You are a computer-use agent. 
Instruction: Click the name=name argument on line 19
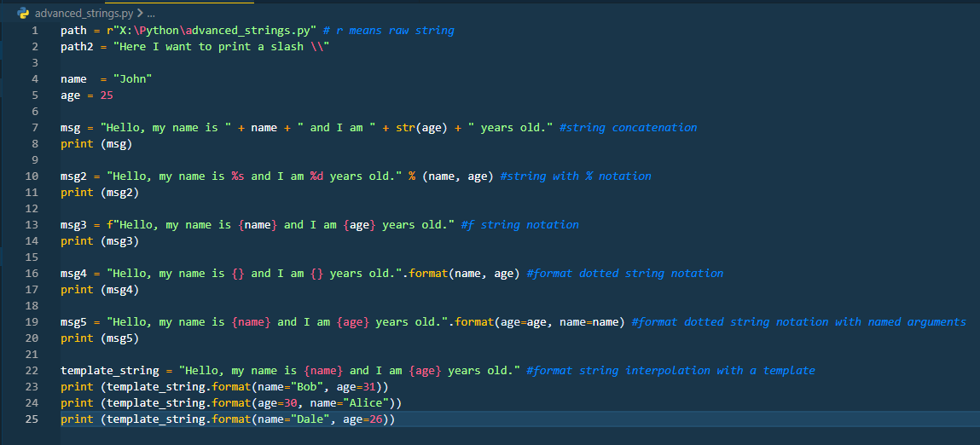pyautogui.click(x=589, y=322)
